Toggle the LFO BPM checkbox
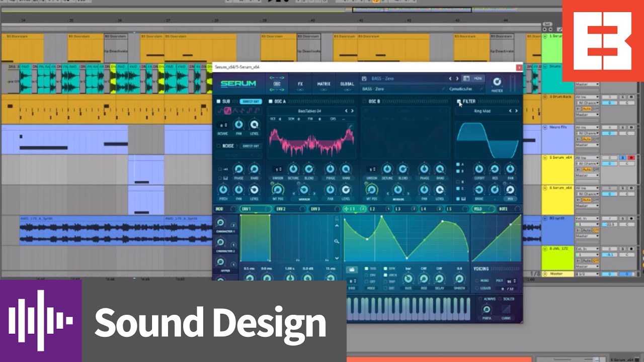Viewport: 644px width, 362px height. [386, 269]
